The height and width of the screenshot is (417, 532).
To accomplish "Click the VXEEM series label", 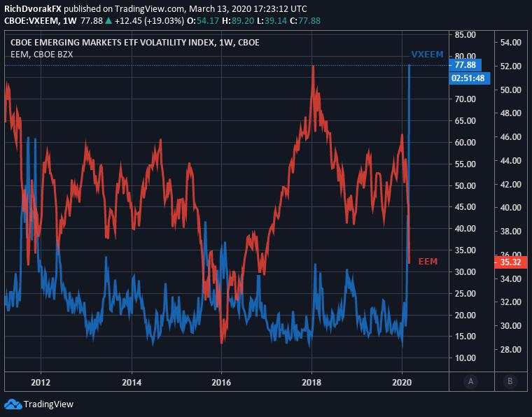I will 427,55.
